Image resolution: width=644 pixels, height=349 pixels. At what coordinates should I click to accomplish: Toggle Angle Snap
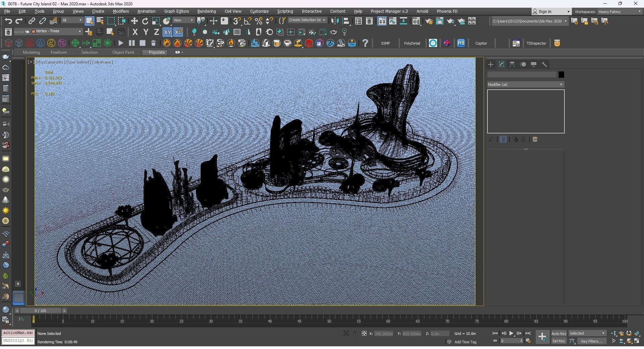(x=248, y=21)
